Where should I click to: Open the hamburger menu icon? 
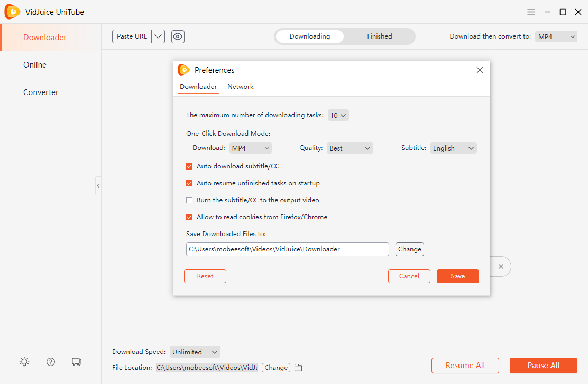pyautogui.click(x=531, y=12)
